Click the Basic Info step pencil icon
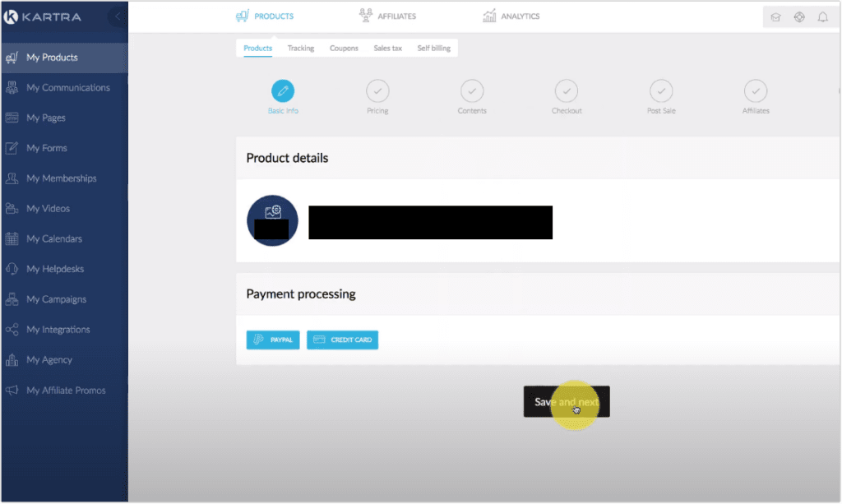Screen dimensions: 842x504 point(283,90)
